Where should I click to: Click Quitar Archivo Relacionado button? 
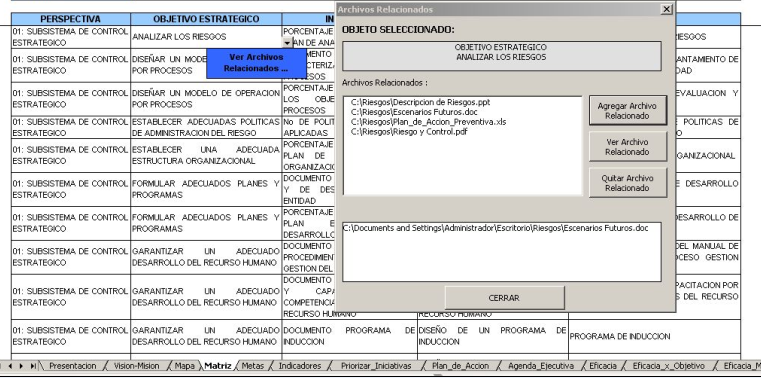click(628, 183)
